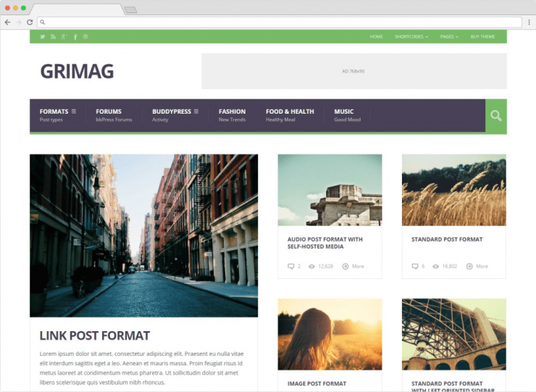Click the browser reload button
This screenshot has height=392, width=536.
(x=30, y=22)
